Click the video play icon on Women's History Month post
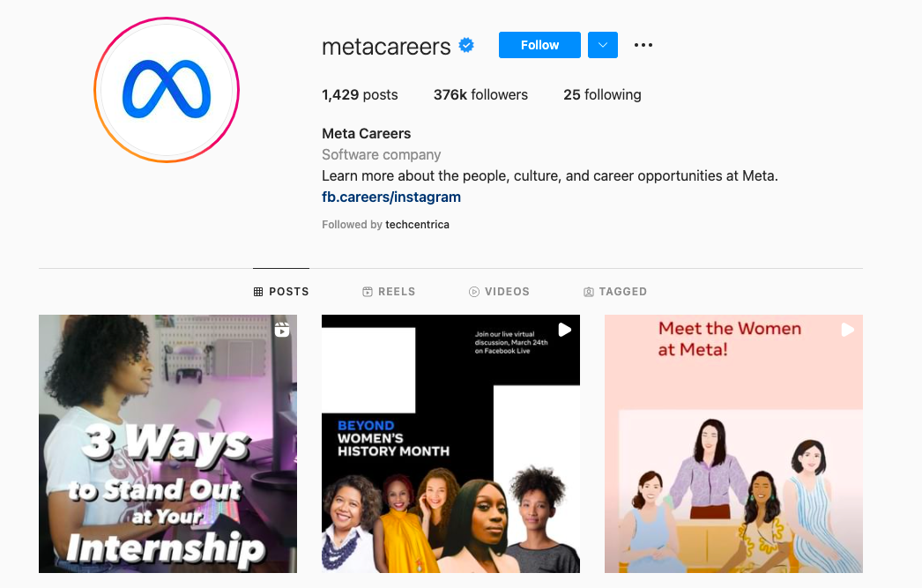 pos(564,330)
